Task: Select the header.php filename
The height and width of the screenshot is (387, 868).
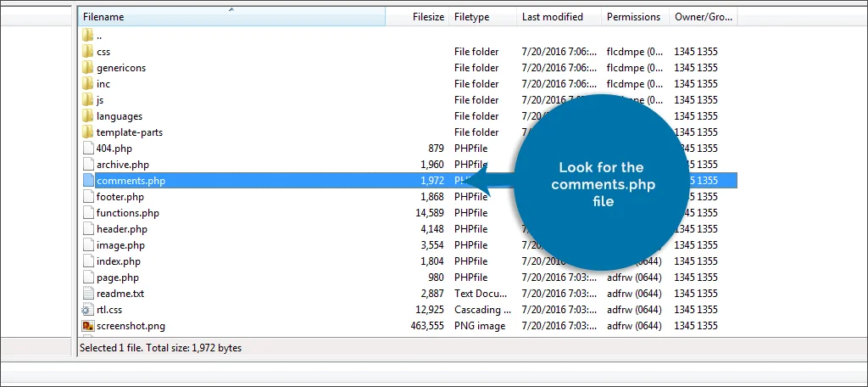Action: (122, 228)
